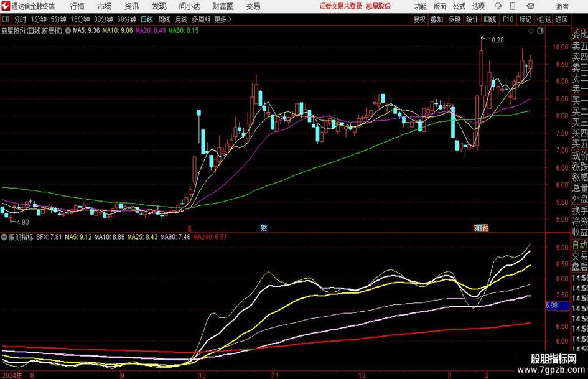
Task: Open the 公式 menu
Action: (x=459, y=6)
